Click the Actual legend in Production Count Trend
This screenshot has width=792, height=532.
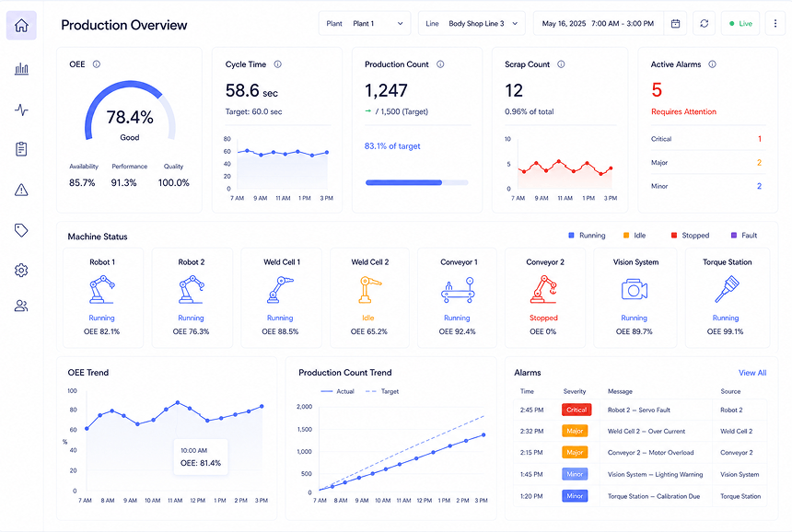337,391
